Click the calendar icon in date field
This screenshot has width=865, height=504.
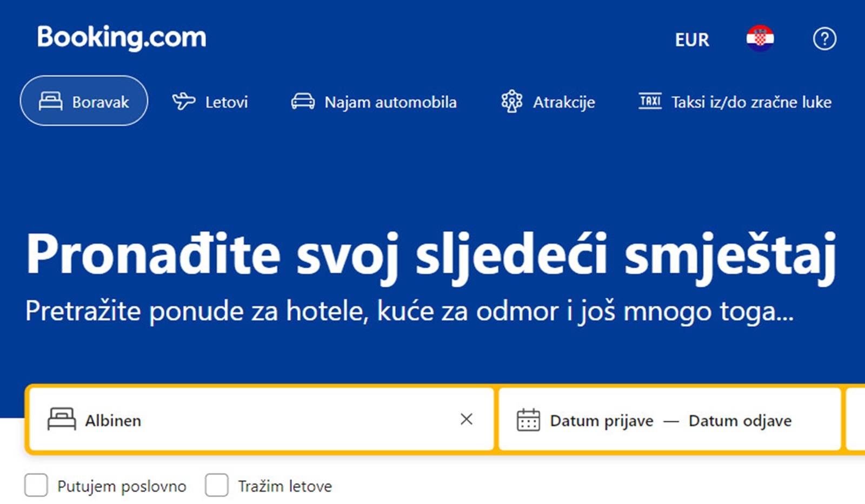[528, 420]
